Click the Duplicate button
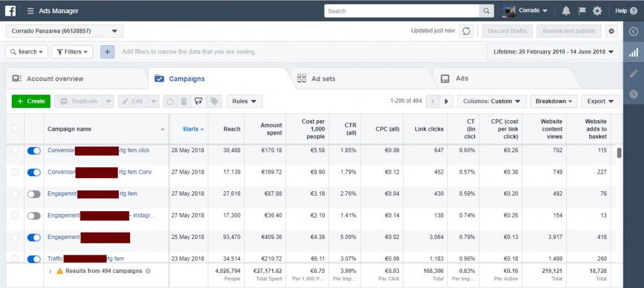 pos(79,101)
